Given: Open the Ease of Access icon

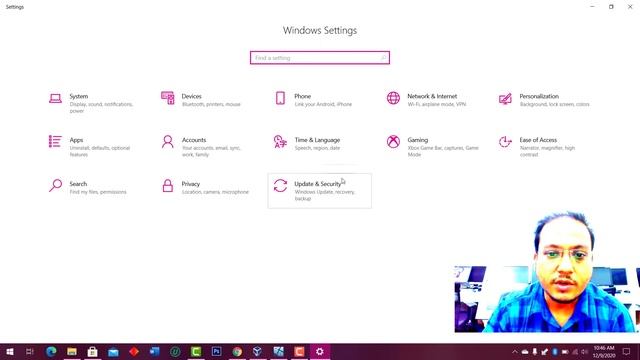Looking at the screenshot, I should [505, 142].
